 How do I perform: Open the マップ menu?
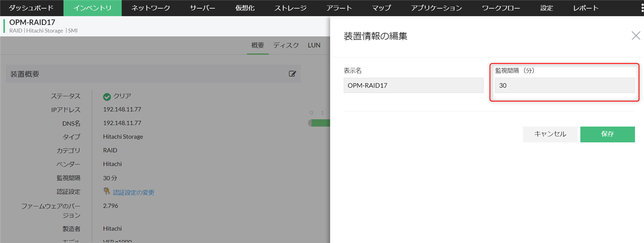381,8
